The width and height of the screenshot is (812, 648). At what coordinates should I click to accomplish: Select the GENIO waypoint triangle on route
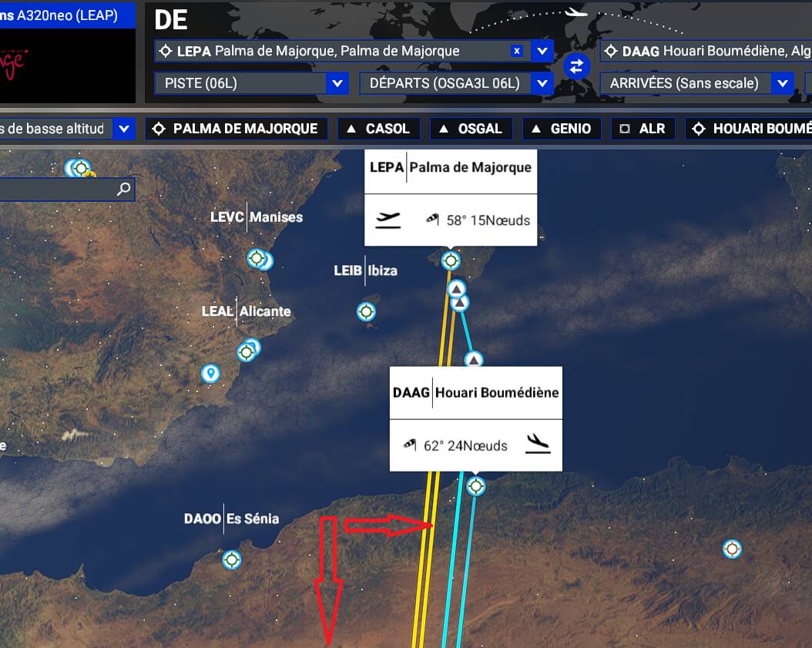[x=473, y=359]
